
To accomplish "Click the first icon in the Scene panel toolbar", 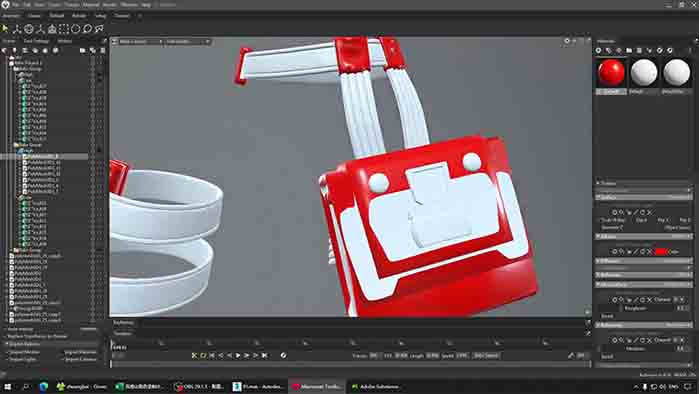I will [4, 50].
